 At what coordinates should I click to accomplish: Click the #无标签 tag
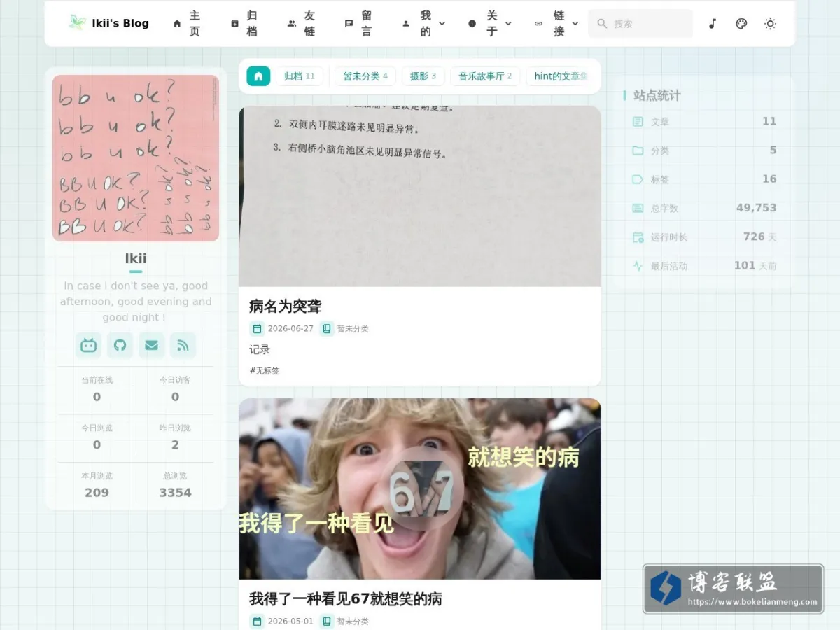click(265, 370)
